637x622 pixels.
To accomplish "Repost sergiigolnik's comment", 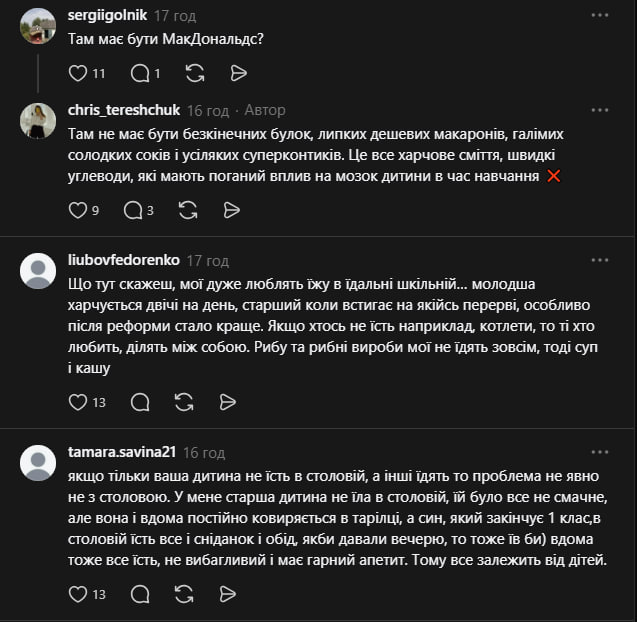I will click(x=195, y=74).
